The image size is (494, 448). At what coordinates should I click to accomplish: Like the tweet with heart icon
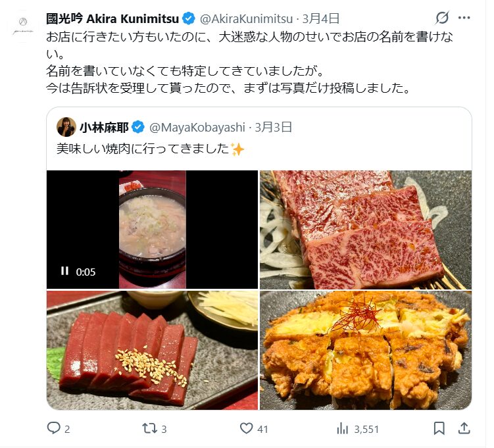click(246, 428)
